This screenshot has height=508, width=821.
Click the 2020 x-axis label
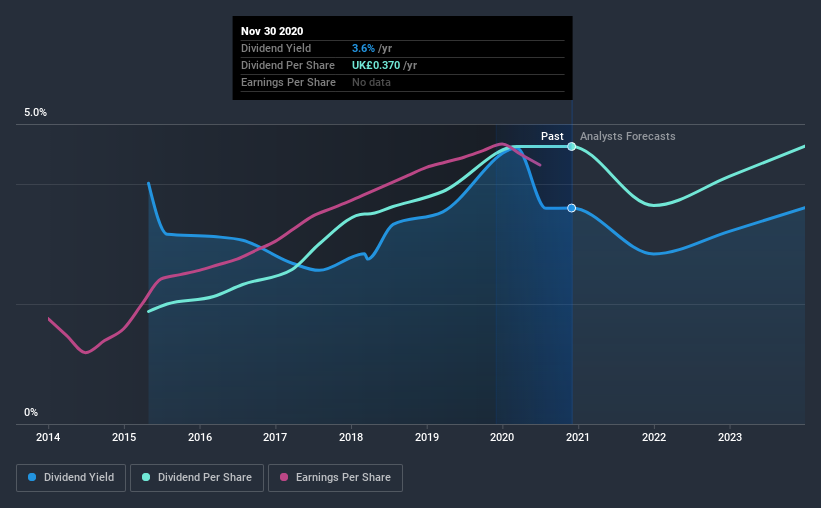coord(502,437)
